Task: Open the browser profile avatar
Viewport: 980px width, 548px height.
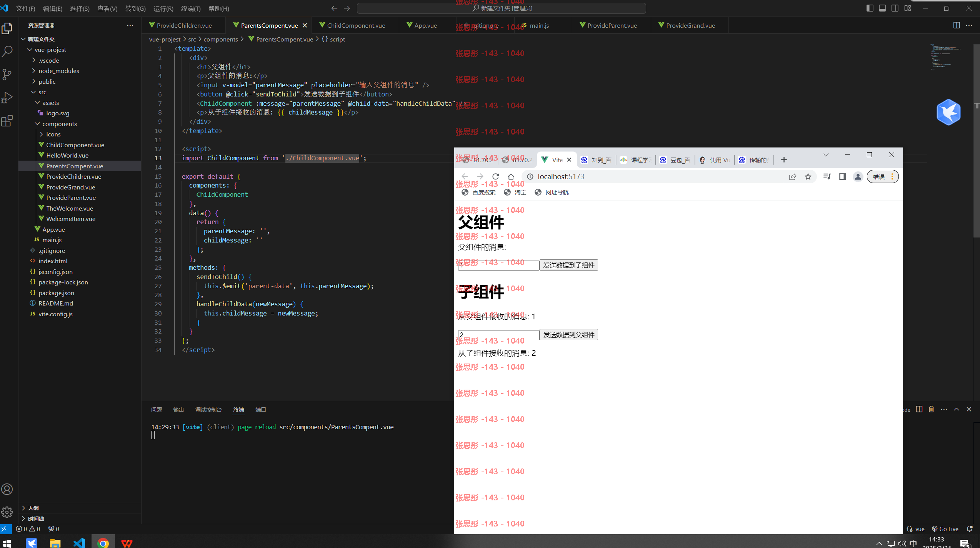Action: tap(858, 176)
